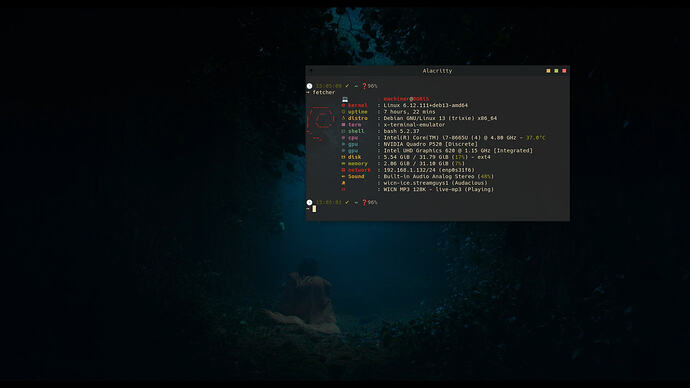Click the disk label icon

click(344, 157)
